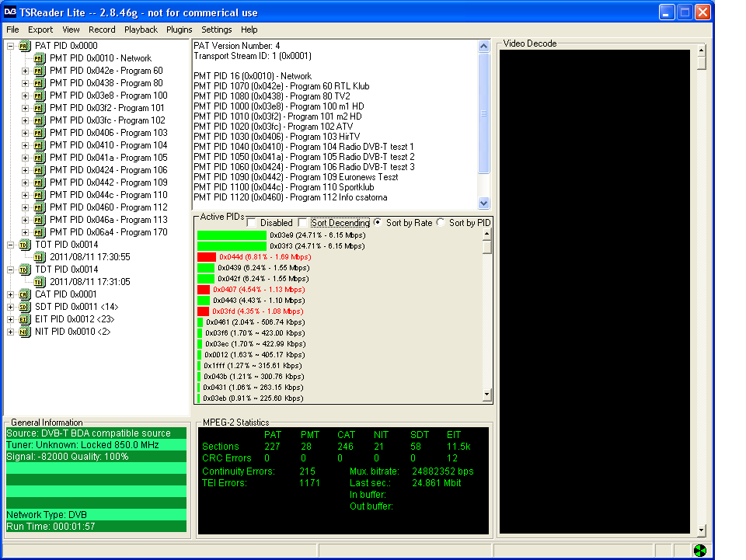Screen dimensions: 746x560
Task: Click the 'Program 110 Sportklub' PMT line
Action: [284, 187]
